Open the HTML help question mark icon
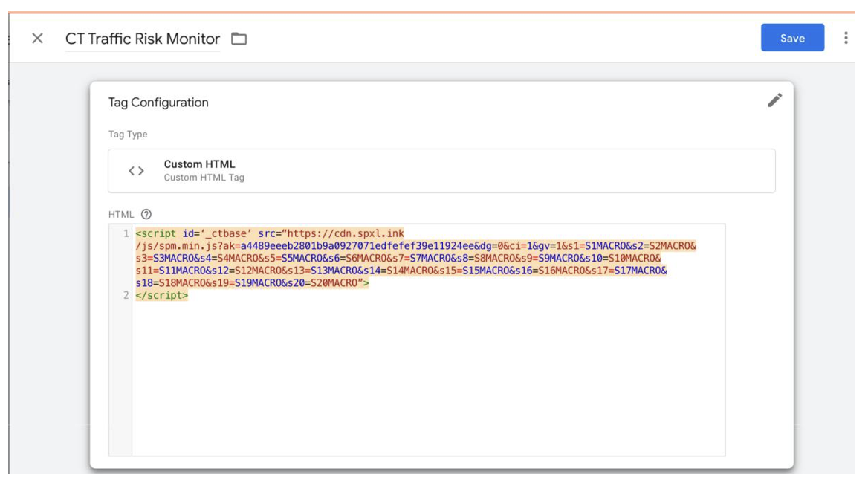The width and height of the screenshot is (868, 492). tap(146, 214)
